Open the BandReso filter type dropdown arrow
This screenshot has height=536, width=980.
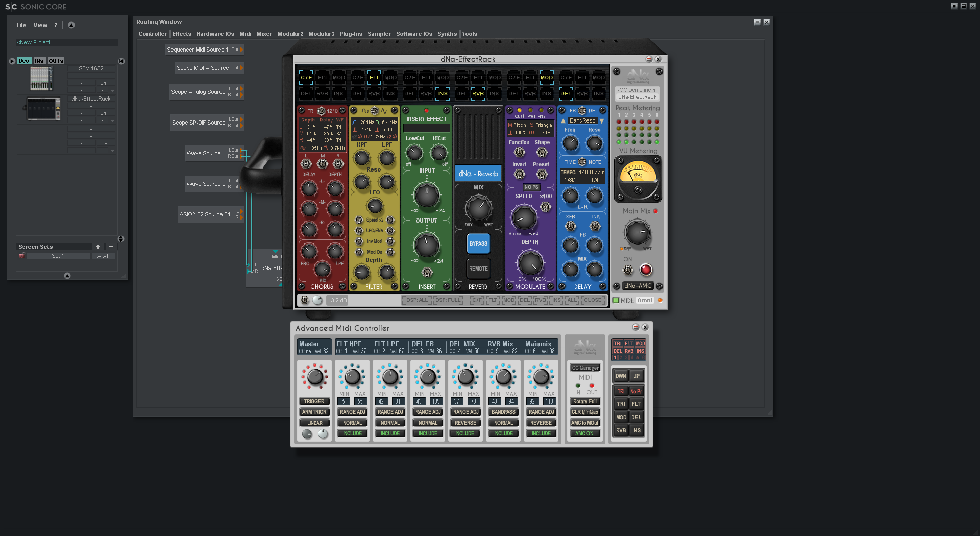[602, 121]
